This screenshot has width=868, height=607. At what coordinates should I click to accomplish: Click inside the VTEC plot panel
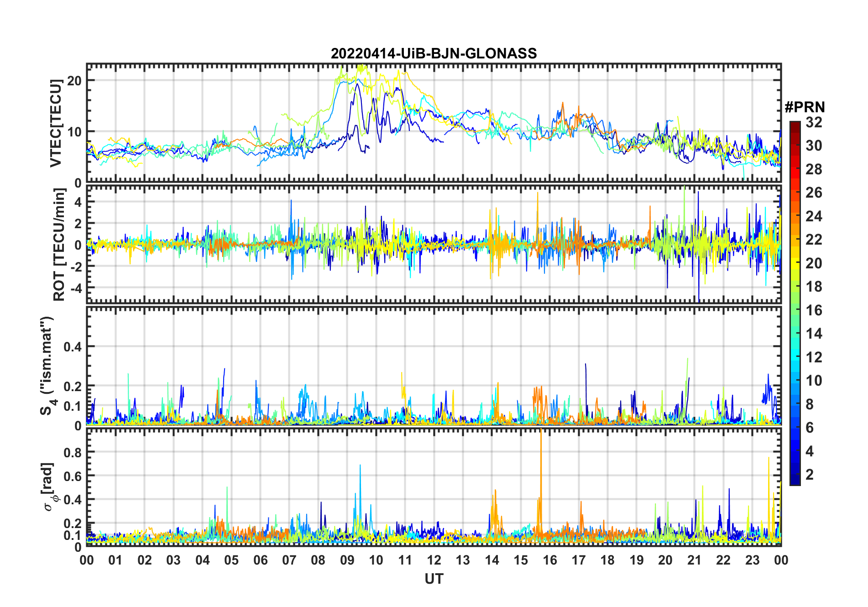[x=434, y=123]
